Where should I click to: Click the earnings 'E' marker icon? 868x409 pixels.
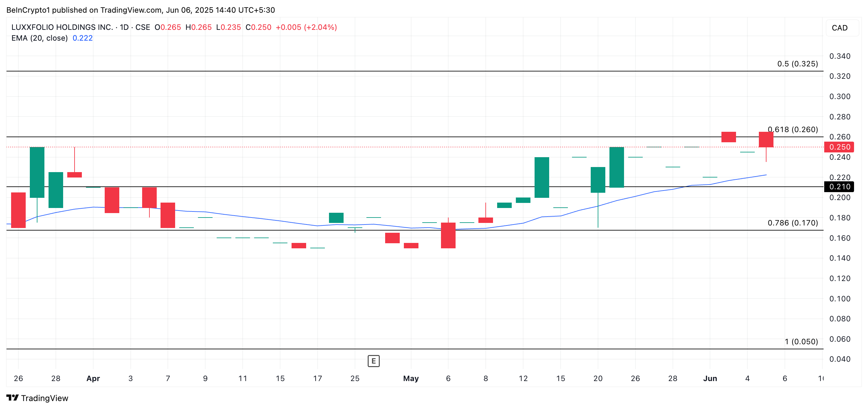[x=373, y=361]
